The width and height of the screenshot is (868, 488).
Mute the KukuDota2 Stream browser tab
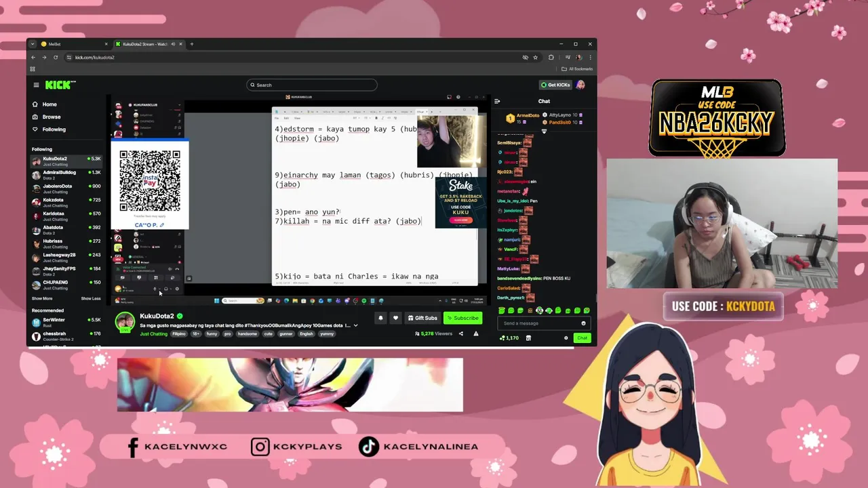coord(173,44)
